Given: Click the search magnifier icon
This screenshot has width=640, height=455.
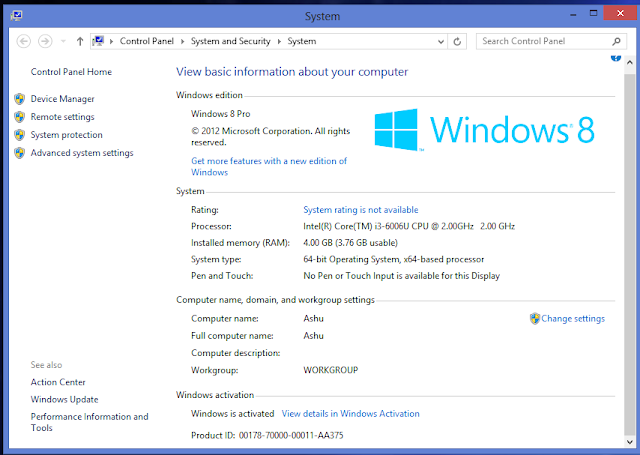Looking at the screenshot, I should pos(616,41).
